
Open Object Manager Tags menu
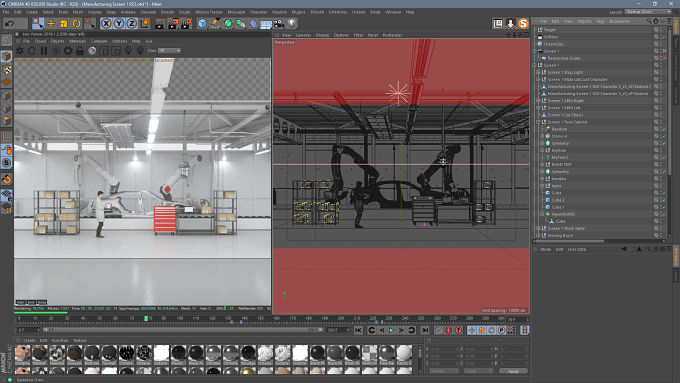pyautogui.click(x=600, y=21)
